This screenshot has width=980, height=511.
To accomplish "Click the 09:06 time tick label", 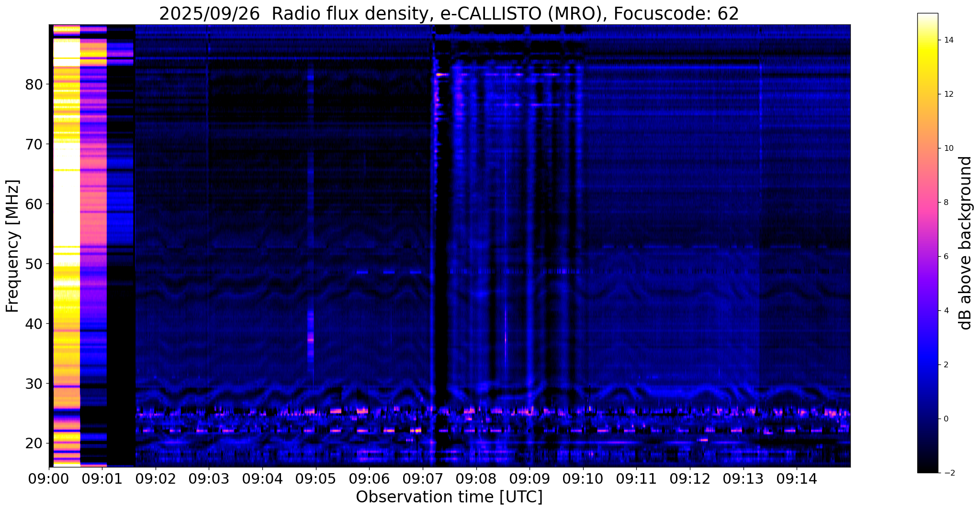I will (369, 478).
